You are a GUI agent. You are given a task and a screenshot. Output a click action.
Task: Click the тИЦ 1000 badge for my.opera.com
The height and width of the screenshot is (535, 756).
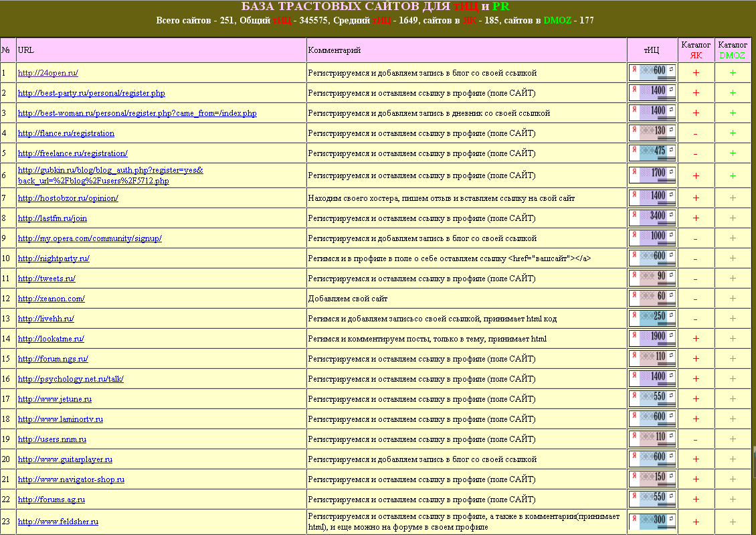click(652, 238)
